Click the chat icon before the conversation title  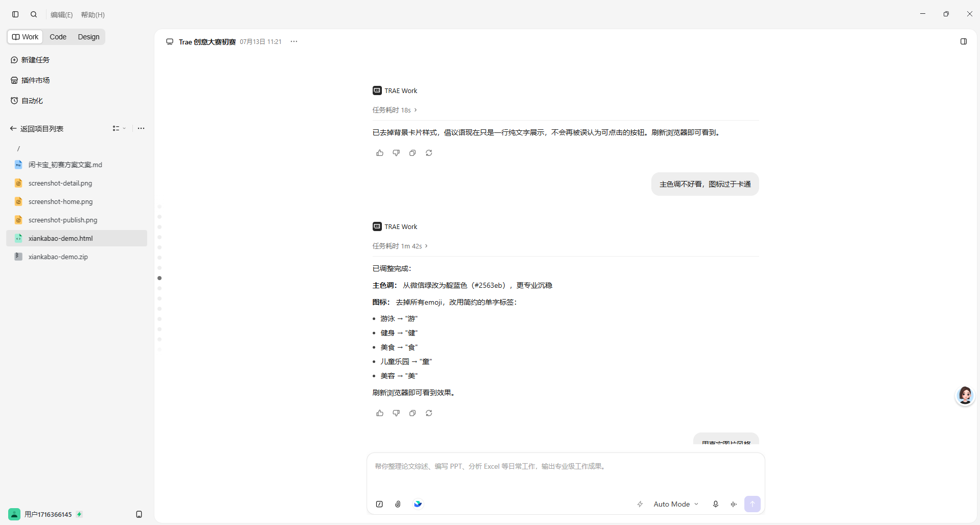(x=170, y=41)
